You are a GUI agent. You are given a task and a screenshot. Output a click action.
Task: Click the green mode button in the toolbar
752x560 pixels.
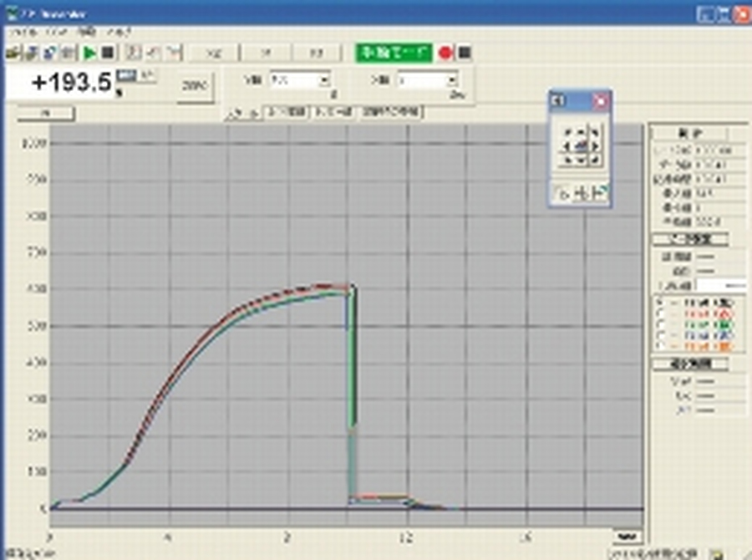click(393, 53)
